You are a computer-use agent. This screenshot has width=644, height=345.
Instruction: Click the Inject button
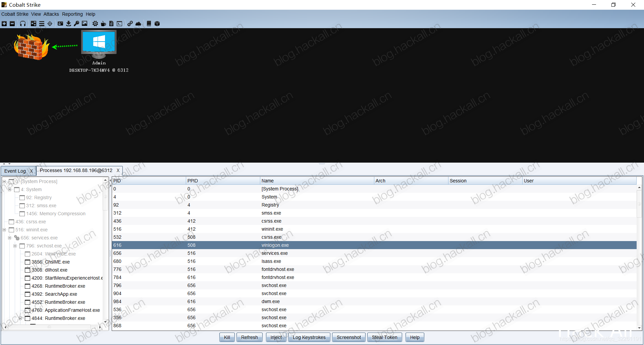[276, 337]
